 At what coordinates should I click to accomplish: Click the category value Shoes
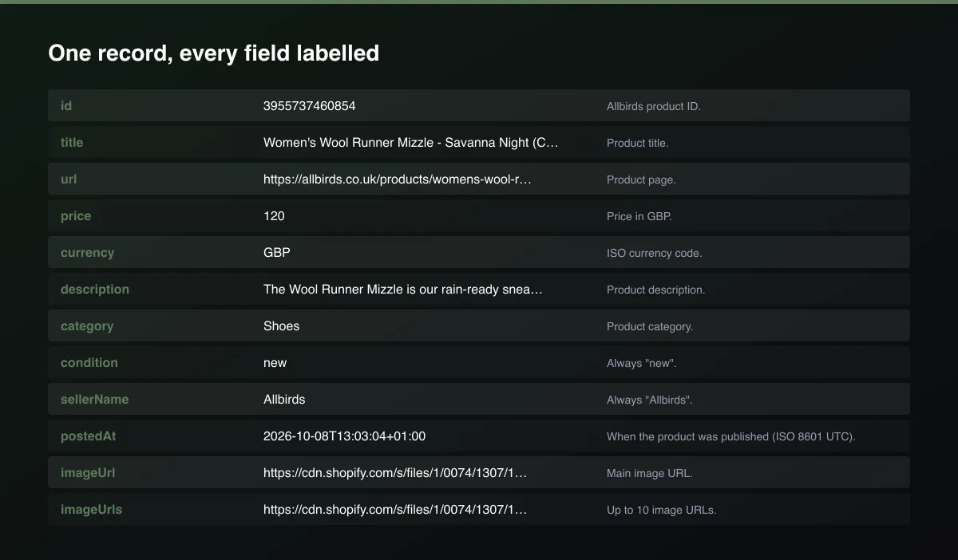pos(282,325)
